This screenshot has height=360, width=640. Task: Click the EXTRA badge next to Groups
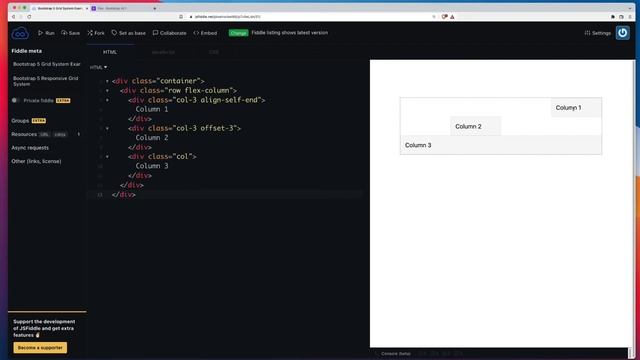pos(39,121)
